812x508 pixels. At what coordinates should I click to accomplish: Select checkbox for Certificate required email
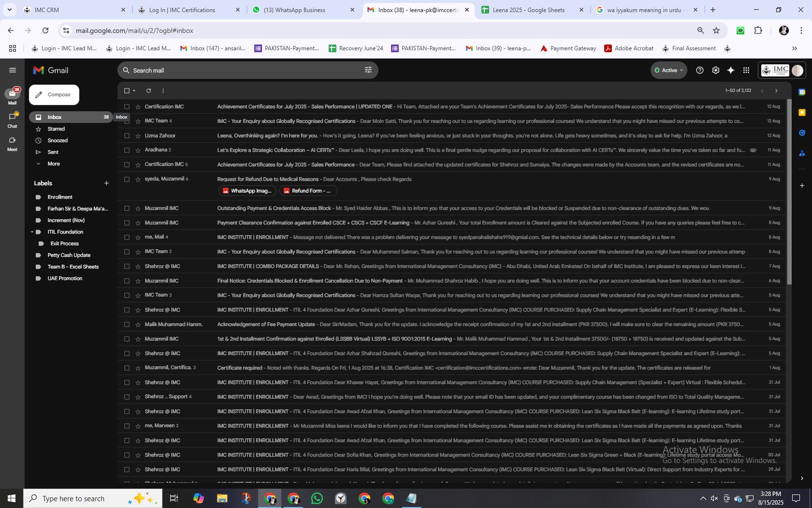point(127,368)
